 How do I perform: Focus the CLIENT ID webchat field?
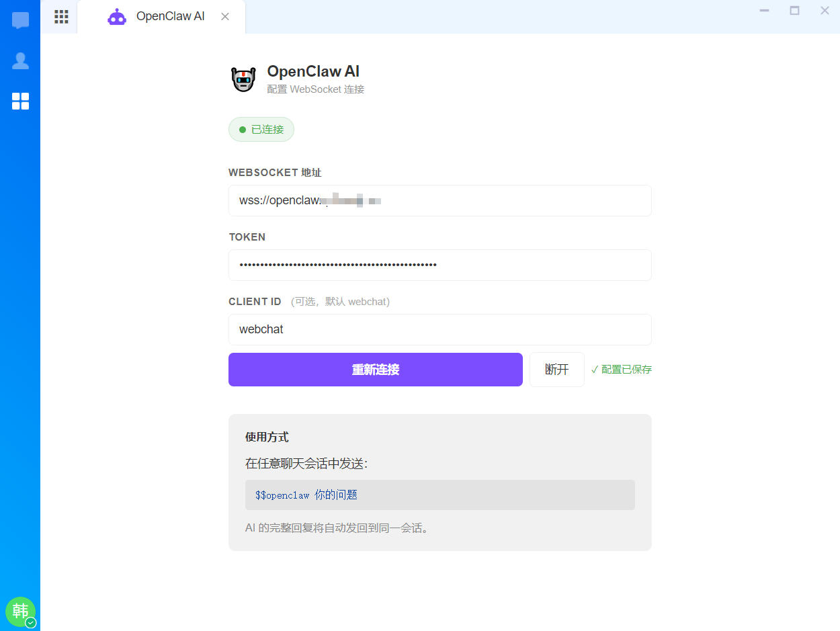tap(440, 329)
